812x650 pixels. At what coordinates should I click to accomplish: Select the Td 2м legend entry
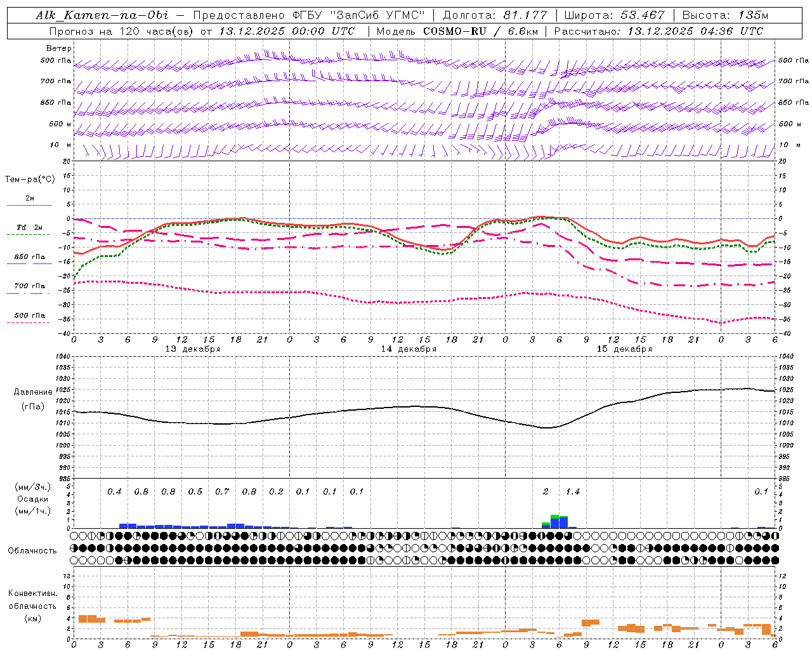pos(29,227)
